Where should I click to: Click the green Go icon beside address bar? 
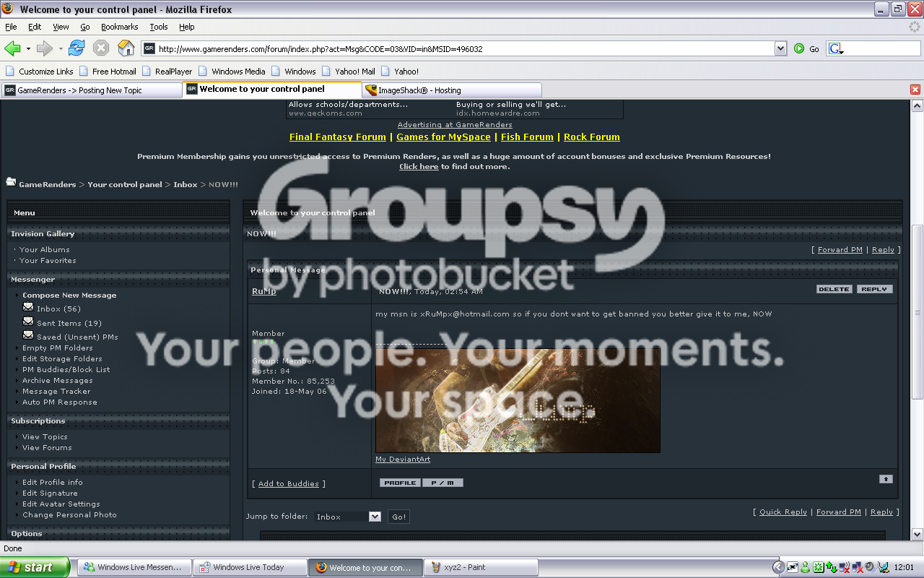click(799, 48)
